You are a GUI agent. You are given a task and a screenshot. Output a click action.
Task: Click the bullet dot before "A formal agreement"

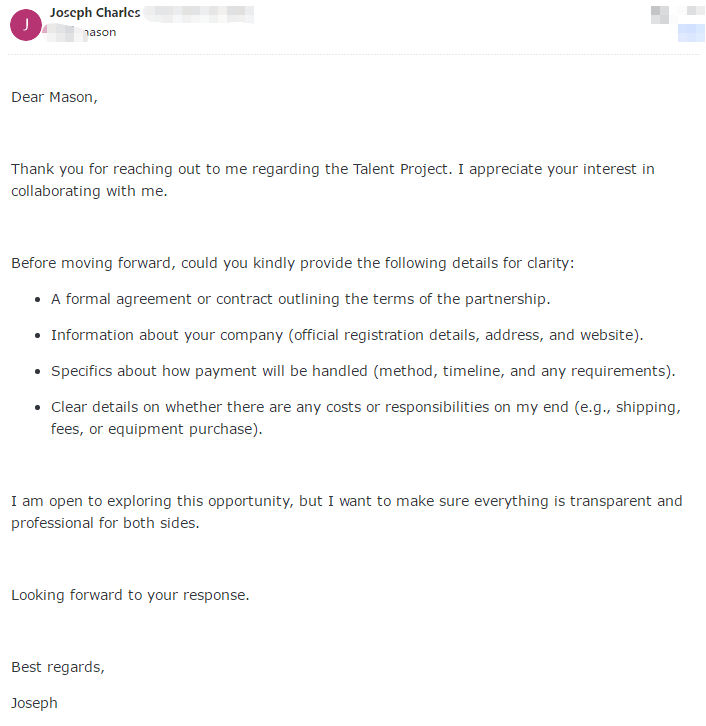[x=38, y=299]
